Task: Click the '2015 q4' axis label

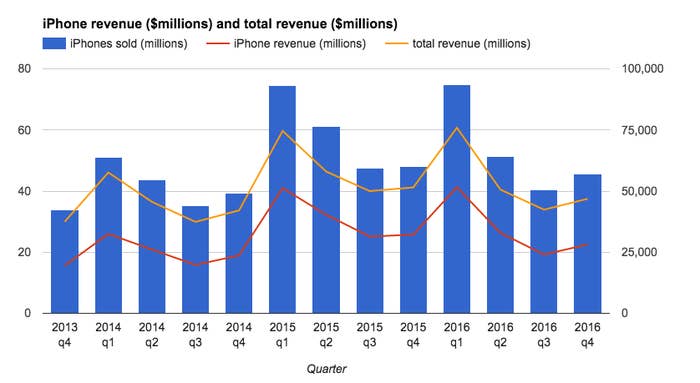Action: (x=413, y=335)
